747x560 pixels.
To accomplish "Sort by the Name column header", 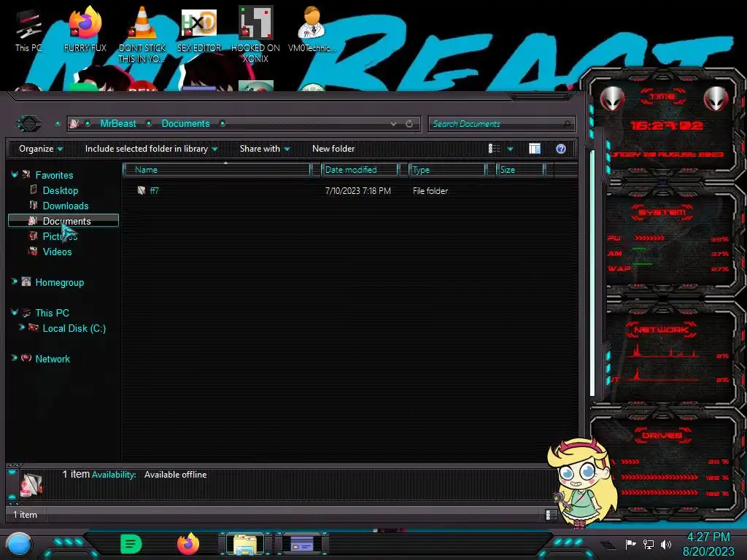I will click(217, 169).
